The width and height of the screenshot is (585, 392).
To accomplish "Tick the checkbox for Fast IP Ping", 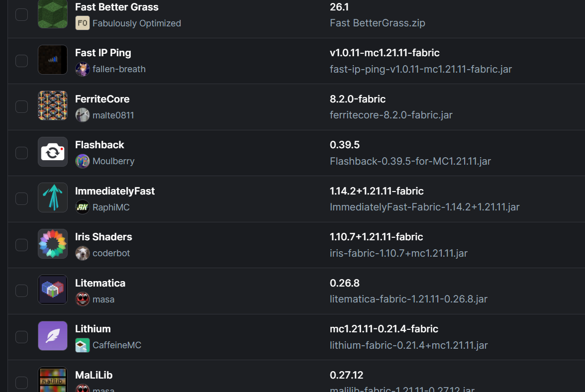I will pos(22,61).
